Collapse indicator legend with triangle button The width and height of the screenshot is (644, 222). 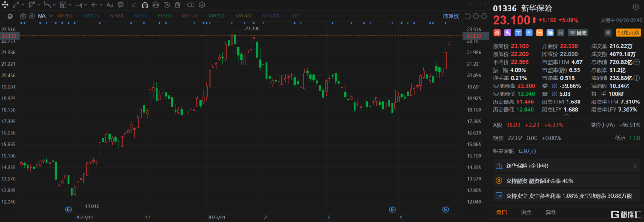11,16
